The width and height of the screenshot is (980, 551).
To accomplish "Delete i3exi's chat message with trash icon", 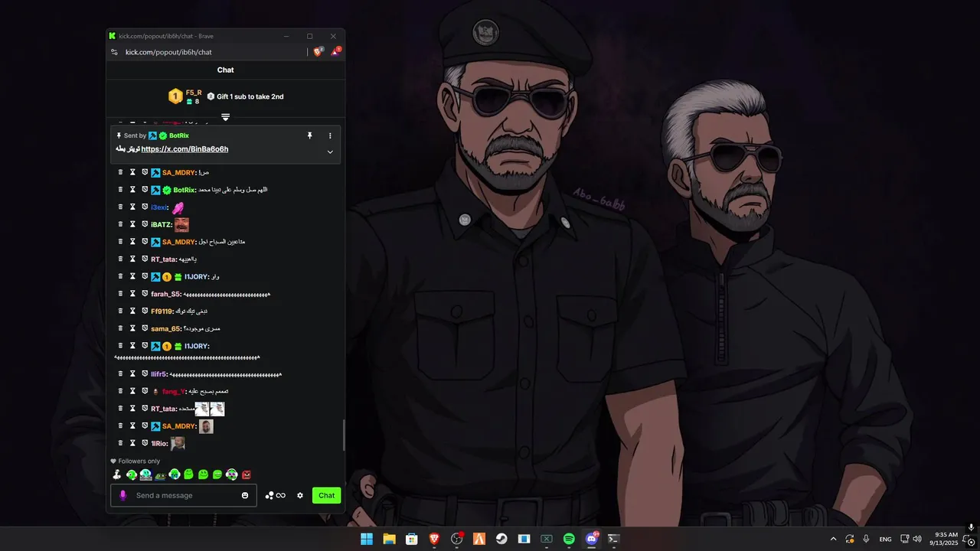I will tap(120, 207).
